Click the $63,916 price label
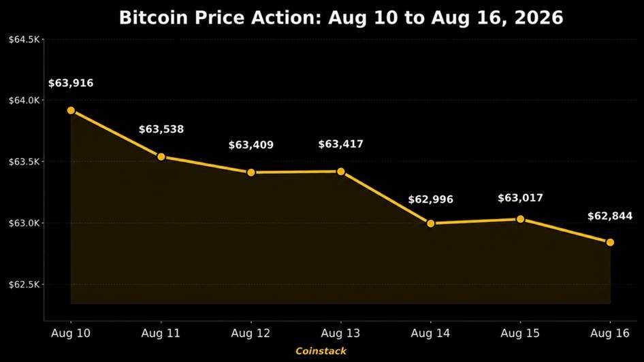This screenshot has height=362, width=644. (x=71, y=83)
